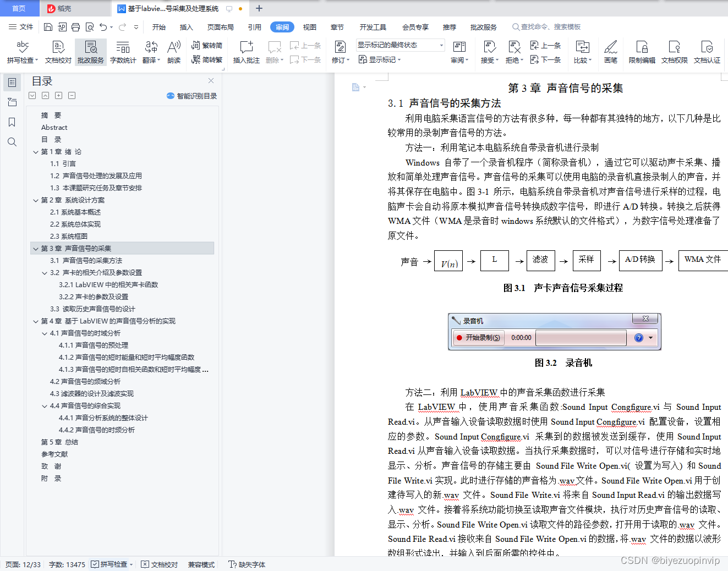This screenshot has width=728, height=571.
Task: Click 页面: 12/33 in status bar
Action: coord(23,564)
